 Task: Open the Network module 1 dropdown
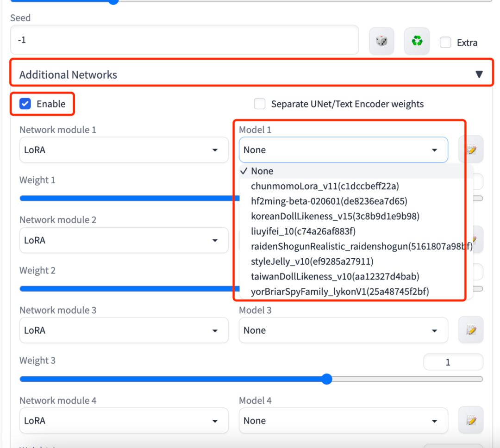(124, 150)
